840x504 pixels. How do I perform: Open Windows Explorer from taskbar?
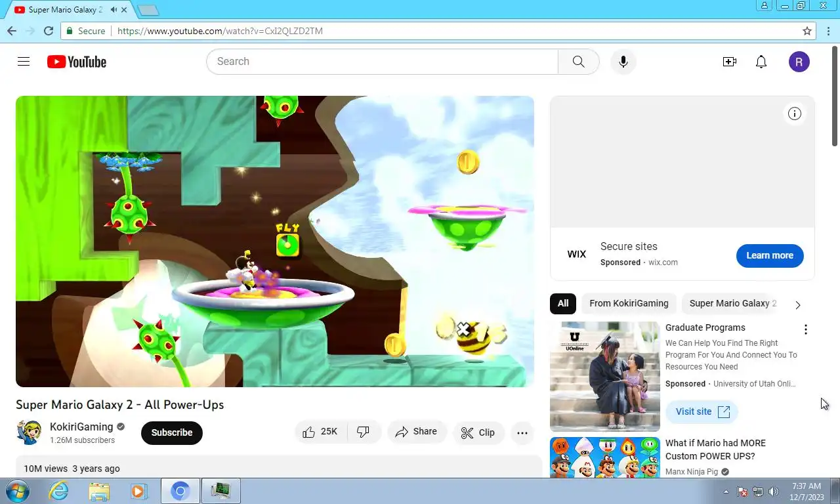[99, 491]
